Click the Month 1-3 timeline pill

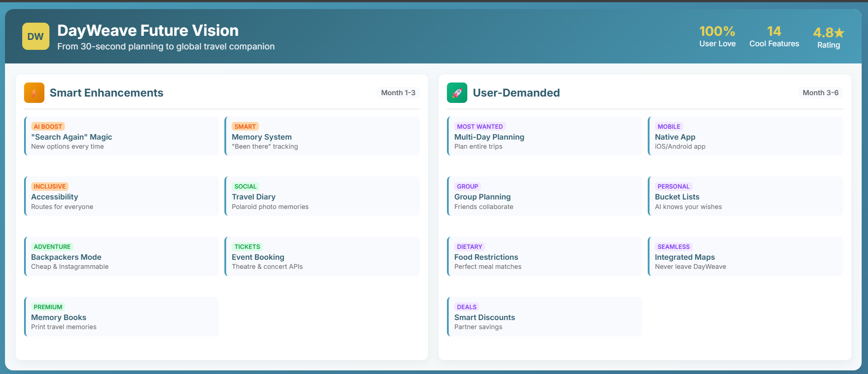tap(398, 92)
